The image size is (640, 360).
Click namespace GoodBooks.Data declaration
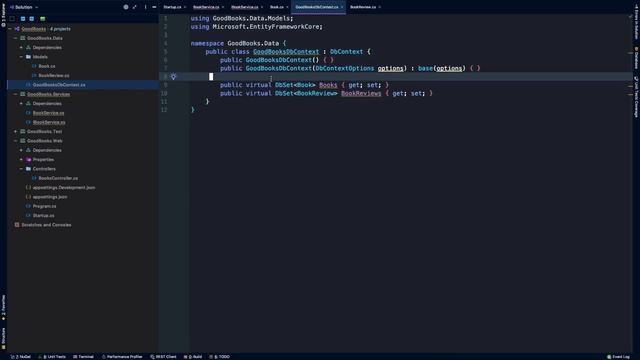[x=238, y=43]
